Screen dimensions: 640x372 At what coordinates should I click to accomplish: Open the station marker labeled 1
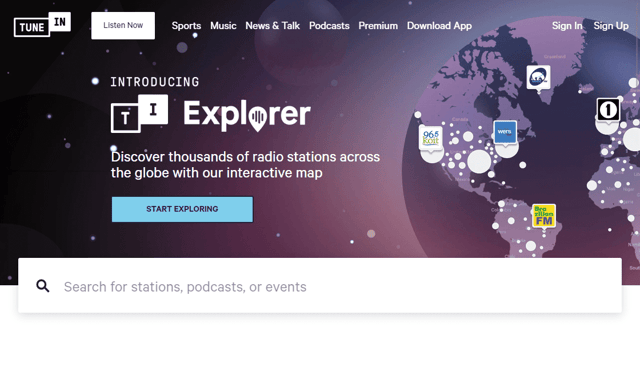pyautogui.click(x=608, y=110)
